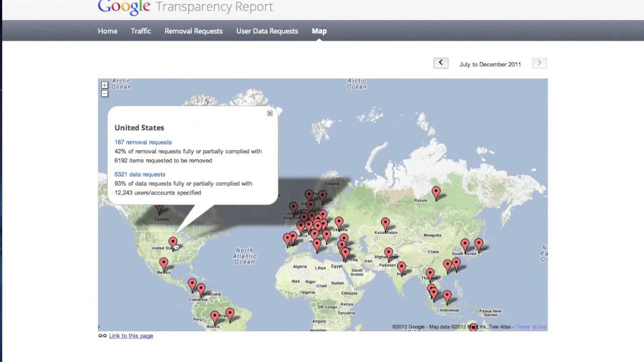
Task: Open the Home tab
Action: 108,31
